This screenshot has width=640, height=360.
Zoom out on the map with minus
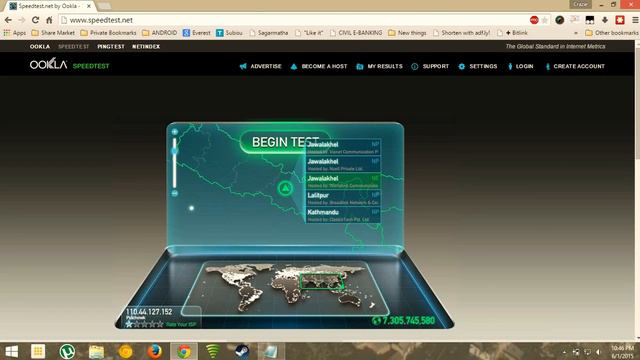click(175, 193)
